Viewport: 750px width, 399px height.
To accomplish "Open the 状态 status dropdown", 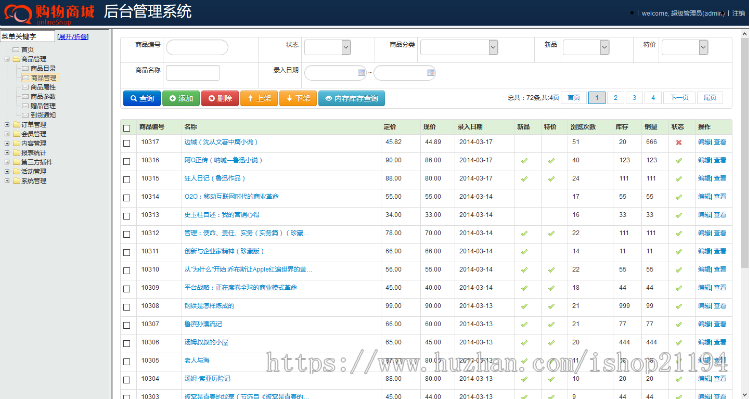I will 328,47.
